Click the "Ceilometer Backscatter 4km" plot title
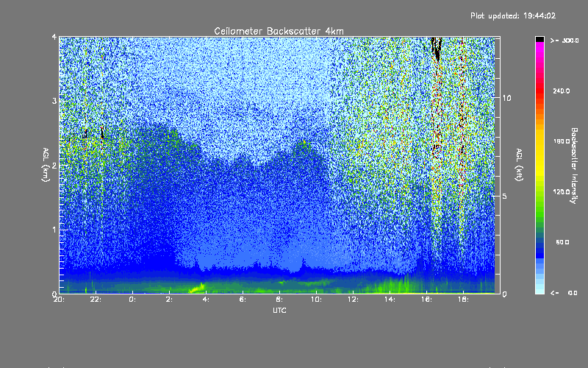The width and height of the screenshot is (588, 368). coord(279,31)
